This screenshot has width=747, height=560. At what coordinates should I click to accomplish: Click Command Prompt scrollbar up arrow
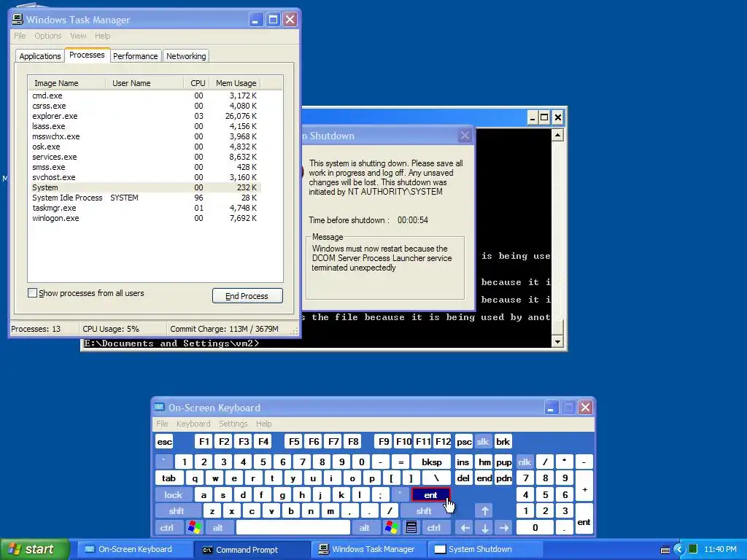pos(557,135)
